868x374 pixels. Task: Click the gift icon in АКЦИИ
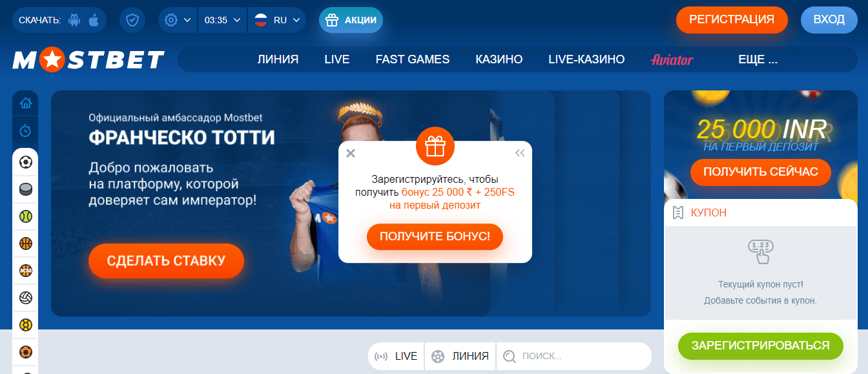(x=332, y=20)
